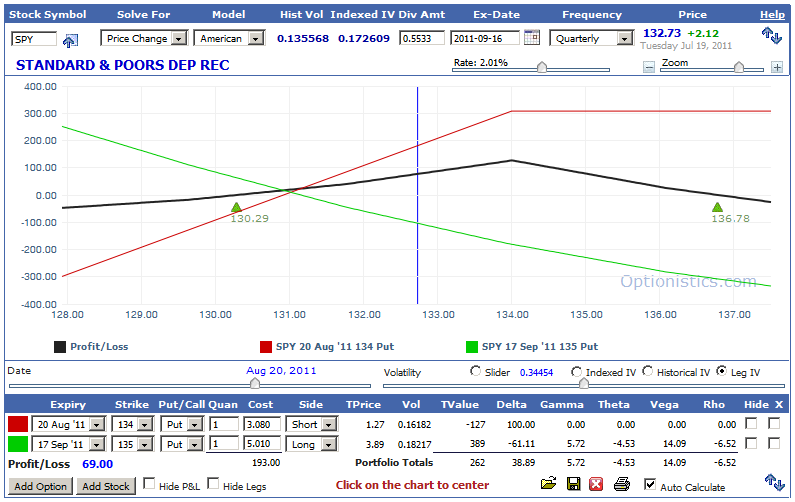Open the Short side dropdown
This screenshot has height=502, width=795.
312,424
